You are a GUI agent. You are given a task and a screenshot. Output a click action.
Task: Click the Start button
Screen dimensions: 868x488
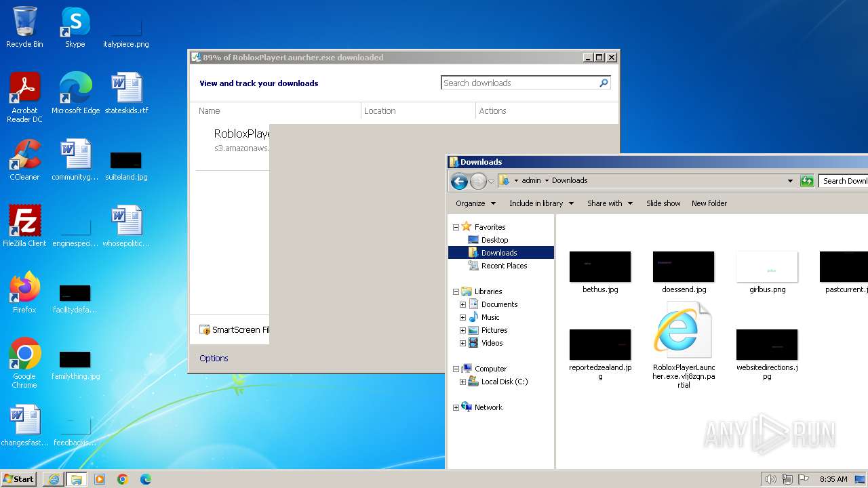click(19, 479)
